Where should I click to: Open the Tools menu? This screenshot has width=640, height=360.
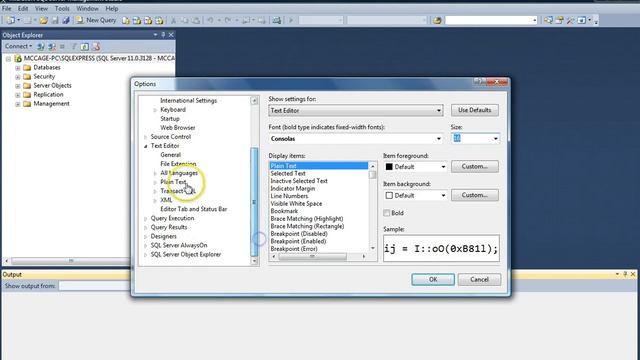point(62,8)
